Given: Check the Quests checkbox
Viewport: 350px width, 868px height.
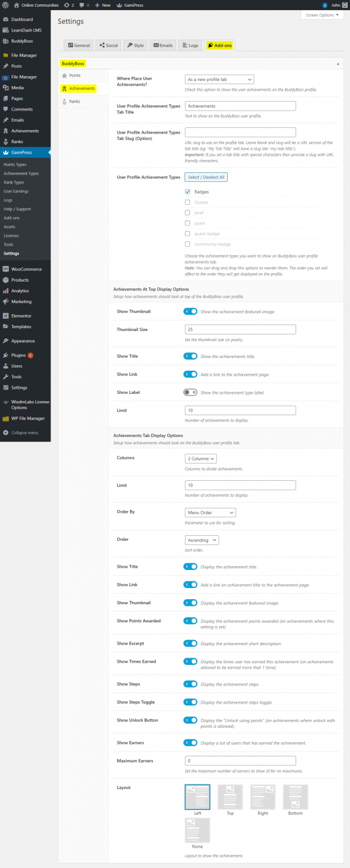Looking at the screenshot, I should tap(187, 202).
